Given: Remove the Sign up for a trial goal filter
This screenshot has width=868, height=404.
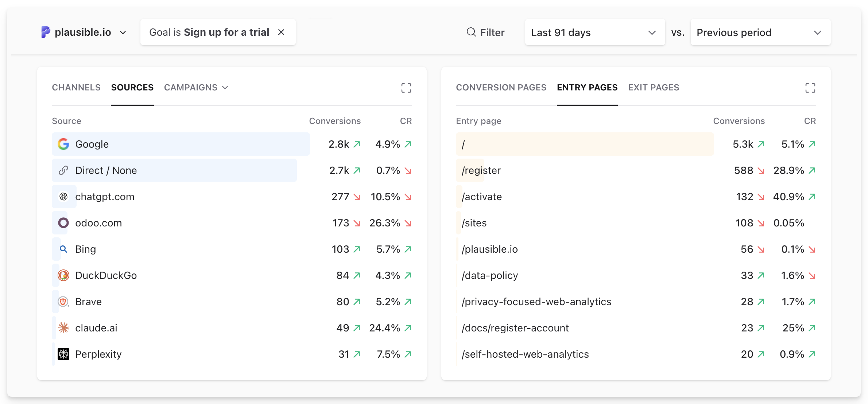Looking at the screenshot, I should [x=281, y=32].
